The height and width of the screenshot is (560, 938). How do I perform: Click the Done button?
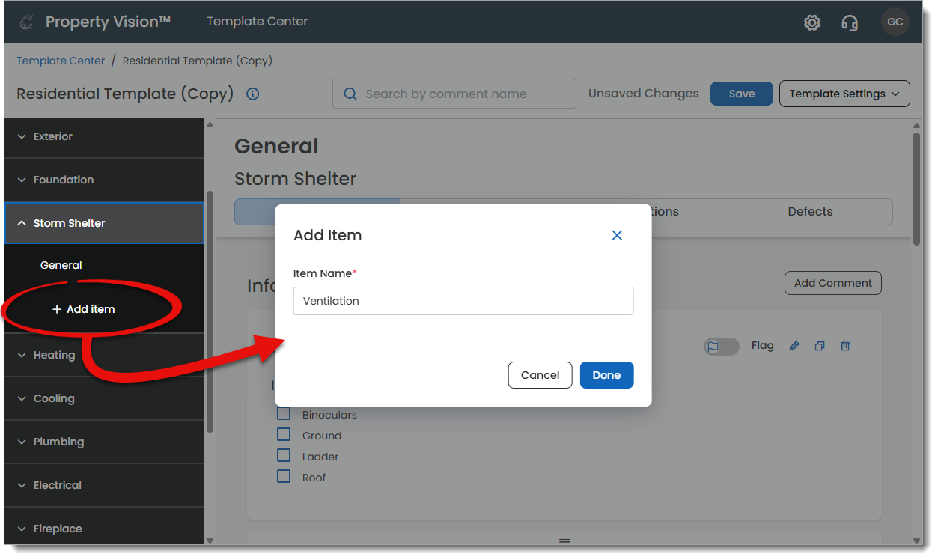click(606, 375)
